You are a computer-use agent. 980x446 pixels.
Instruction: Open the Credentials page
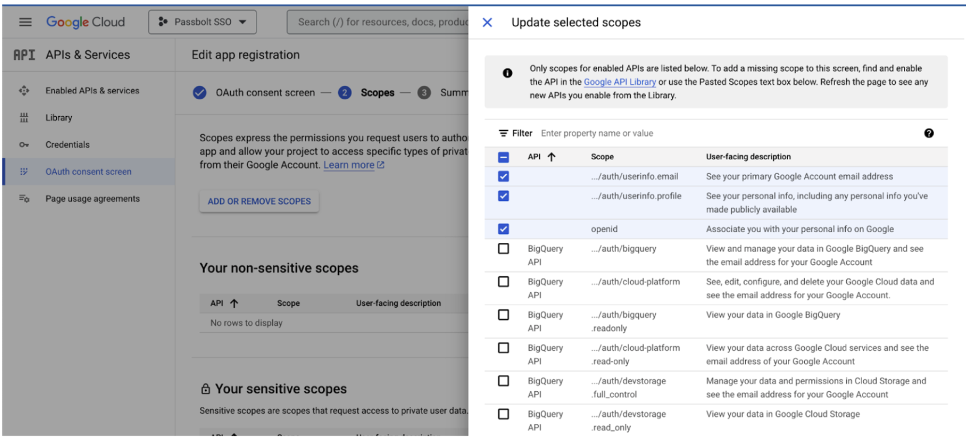click(x=68, y=144)
